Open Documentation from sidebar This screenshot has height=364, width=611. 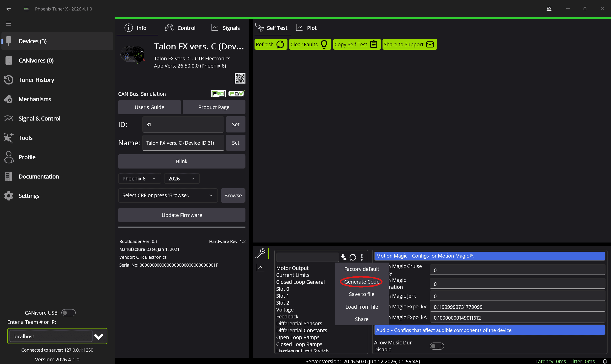(57, 177)
